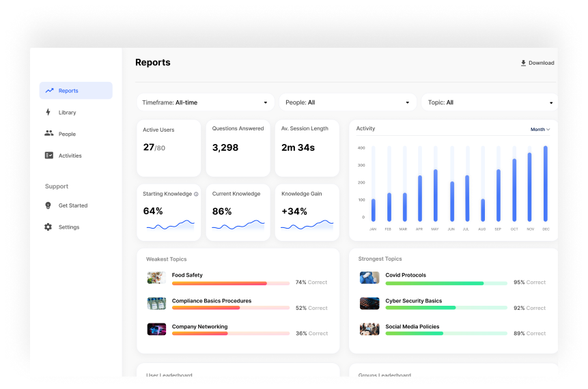Screen dimensions: 588x389
Task: Click the Library lightning bolt icon
Action: click(48, 113)
